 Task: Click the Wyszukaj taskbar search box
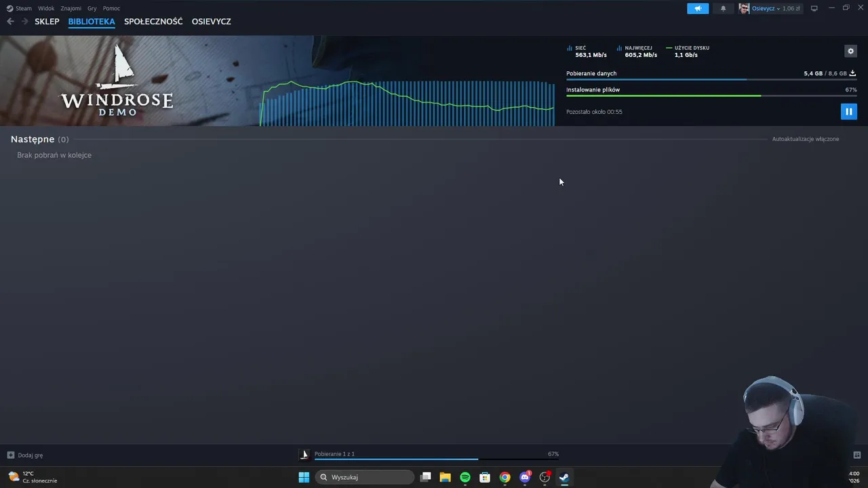click(365, 477)
